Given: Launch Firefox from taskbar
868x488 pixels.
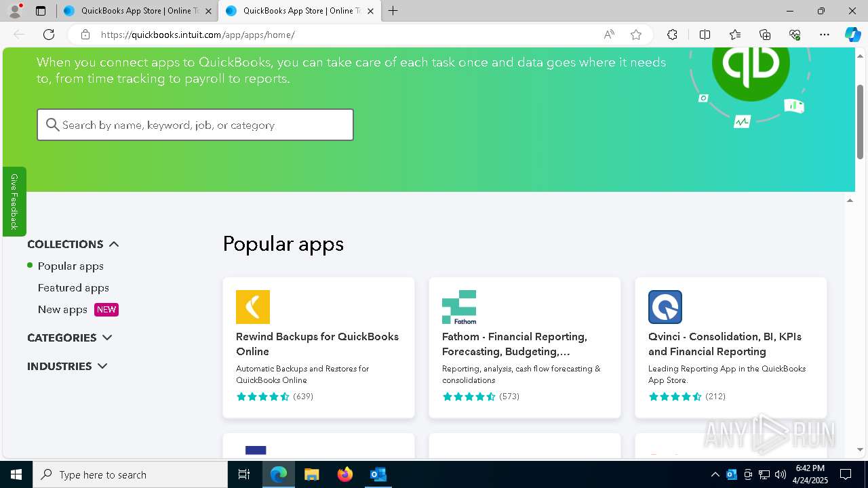Looking at the screenshot, I should coord(345,474).
